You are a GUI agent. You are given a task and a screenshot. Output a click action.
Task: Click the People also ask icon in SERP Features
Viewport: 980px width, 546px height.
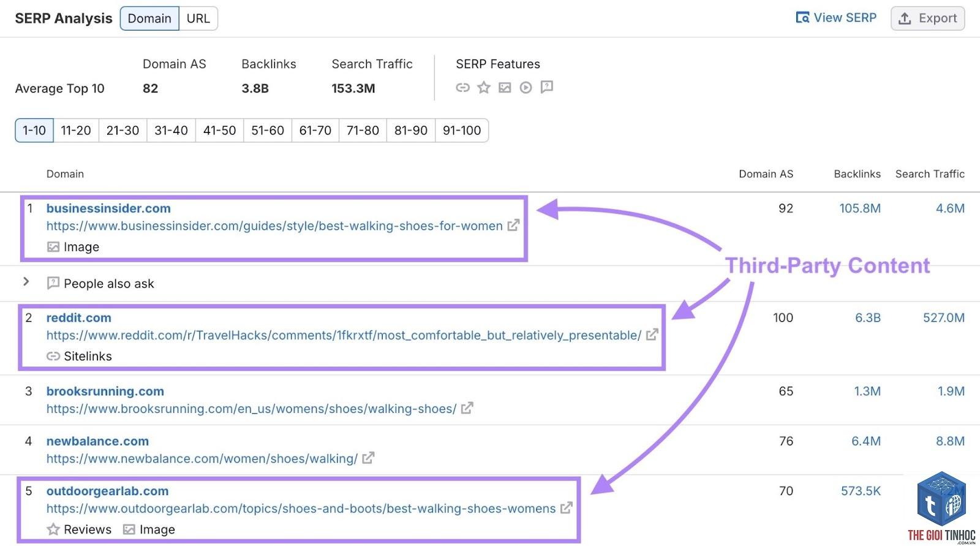click(547, 88)
